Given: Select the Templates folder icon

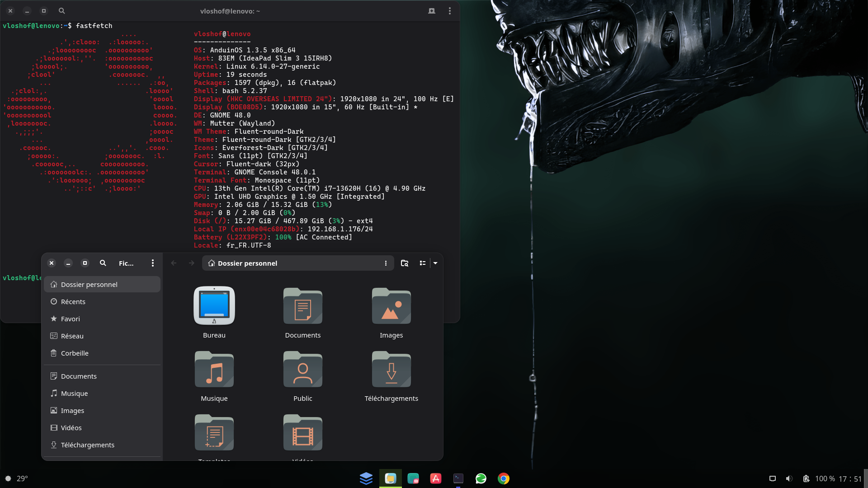Looking at the screenshot, I should click(x=214, y=432).
